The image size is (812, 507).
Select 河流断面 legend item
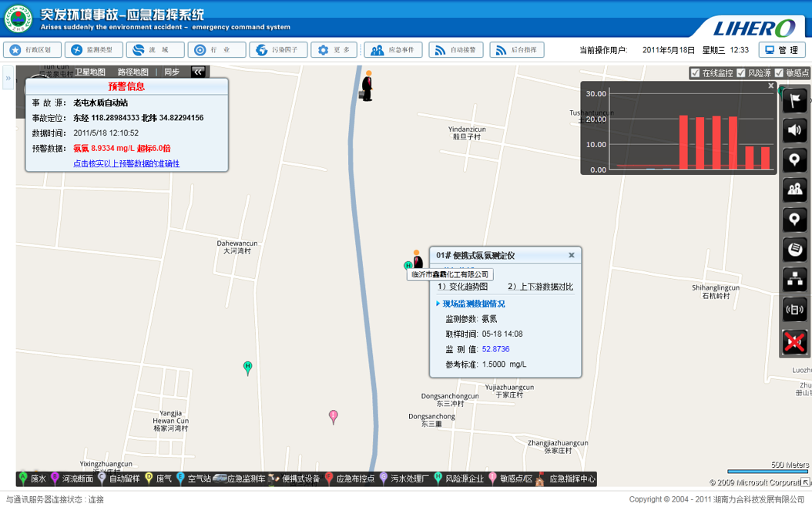coord(72,479)
